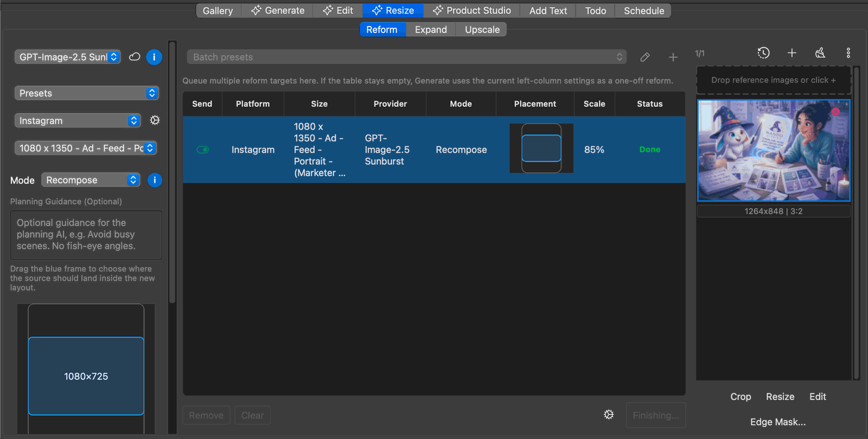
Task: Click the cloud icon beside the model selector
Action: tap(135, 57)
